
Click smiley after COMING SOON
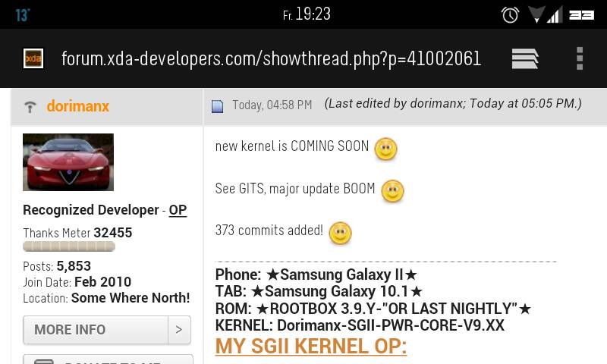click(x=385, y=149)
